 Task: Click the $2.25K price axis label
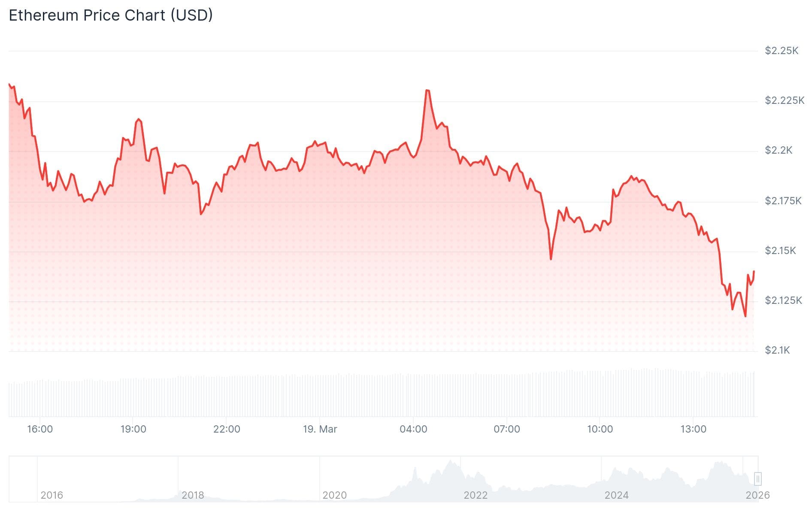click(x=781, y=51)
